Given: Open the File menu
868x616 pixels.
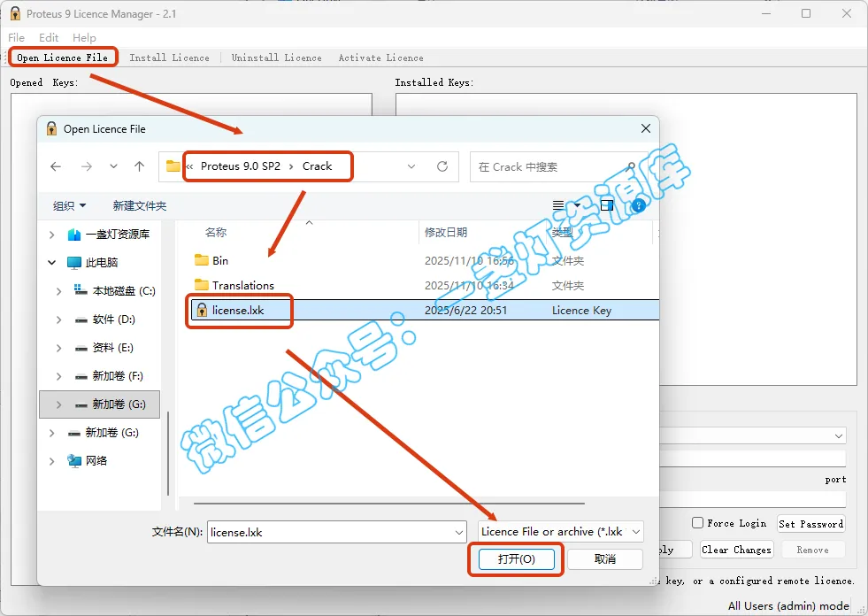Looking at the screenshot, I should click(x=16, y=38).
